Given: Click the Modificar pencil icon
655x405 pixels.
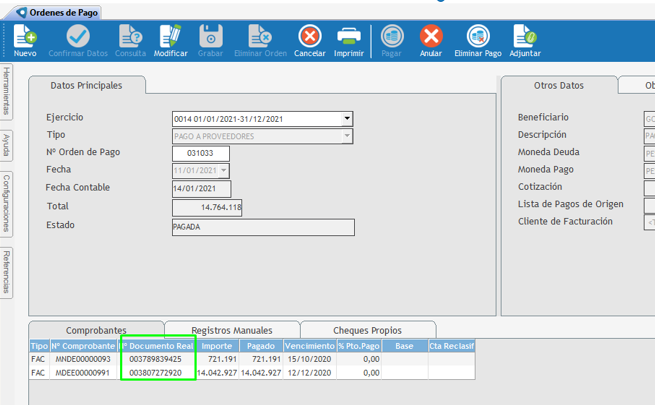Looking at the screenshot, I should [171, 38].
